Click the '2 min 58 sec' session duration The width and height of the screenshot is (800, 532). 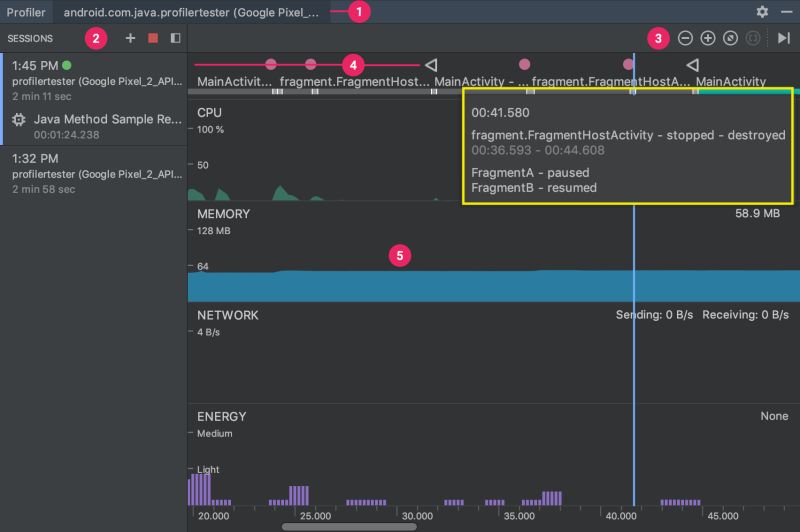pos(43,189)
